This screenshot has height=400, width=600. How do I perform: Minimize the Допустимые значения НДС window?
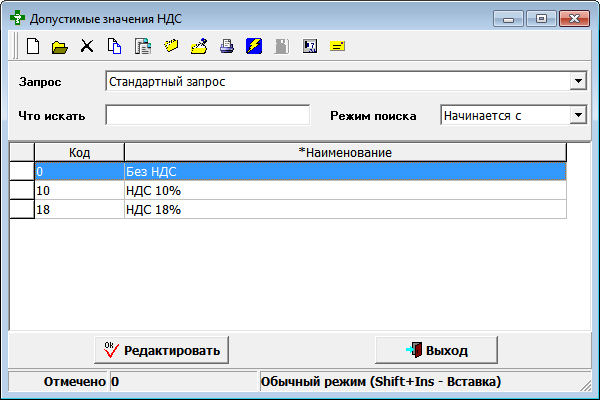tap(508, 18)
